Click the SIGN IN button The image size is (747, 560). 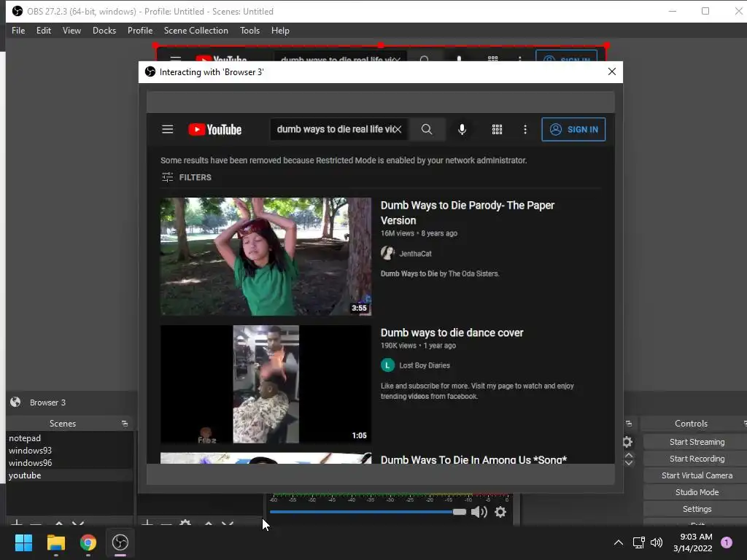pyautogui.click(x=573, y=130)
